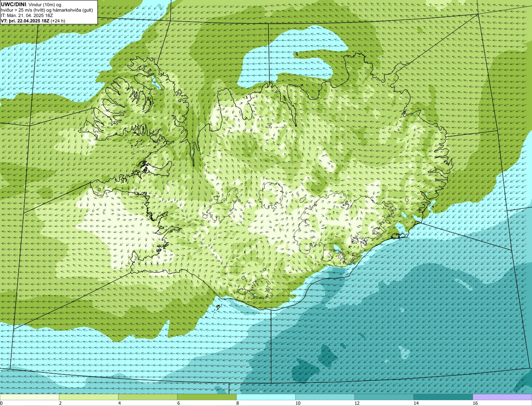
Task: Click the legend scale label "8"
Action: 238,403
